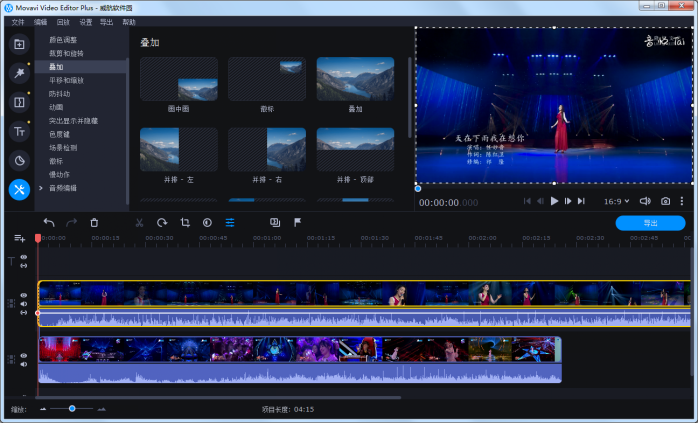698x423 pixels.
Task: Open the preview more options menu
Action: (x=682, y=201)
